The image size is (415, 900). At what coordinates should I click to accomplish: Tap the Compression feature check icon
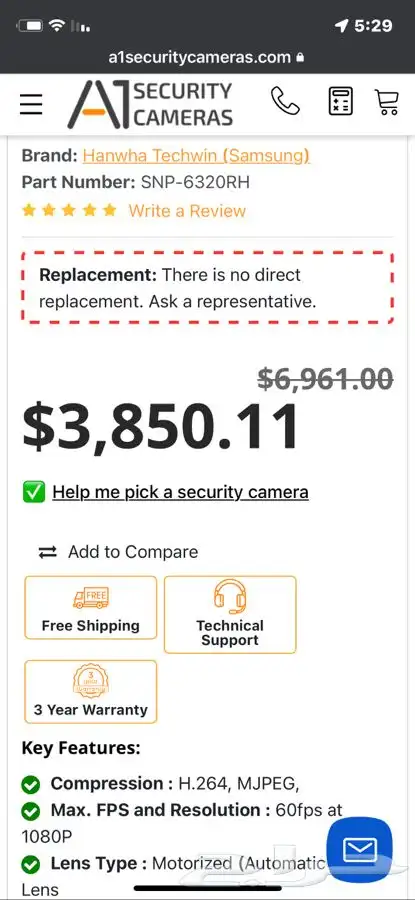point(30,785)
